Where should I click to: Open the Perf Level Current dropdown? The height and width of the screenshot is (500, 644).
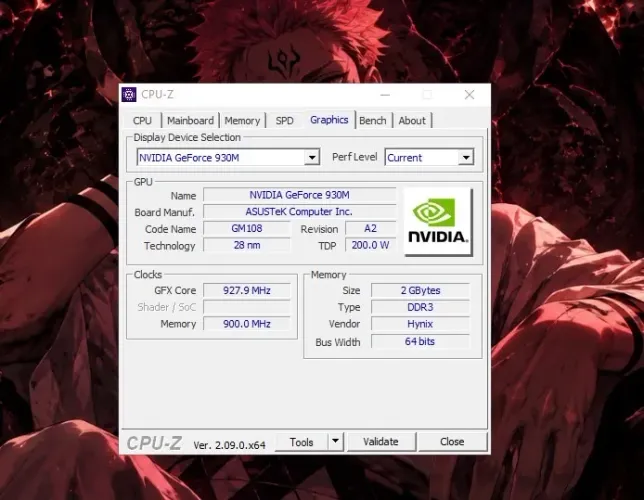(466, 157)
